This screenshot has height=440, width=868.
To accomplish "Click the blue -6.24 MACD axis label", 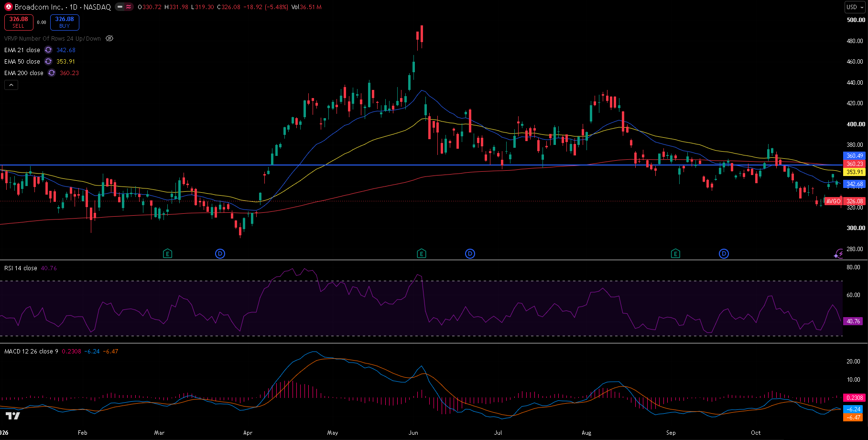I will tap(854, 409).
